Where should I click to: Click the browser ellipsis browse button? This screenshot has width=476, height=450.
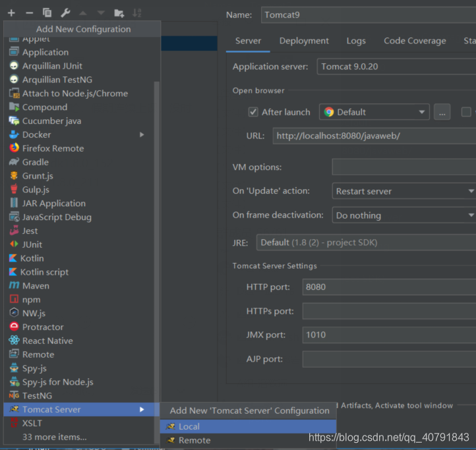(442, 112)
